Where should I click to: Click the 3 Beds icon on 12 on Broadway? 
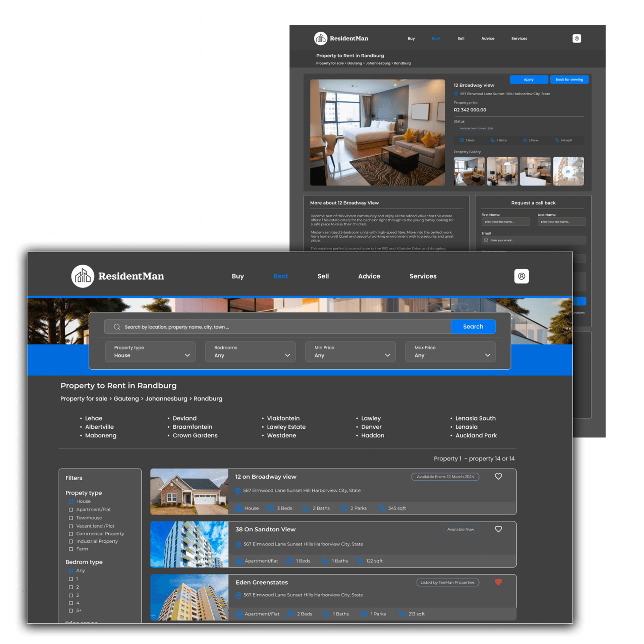[x=270, y=508]
